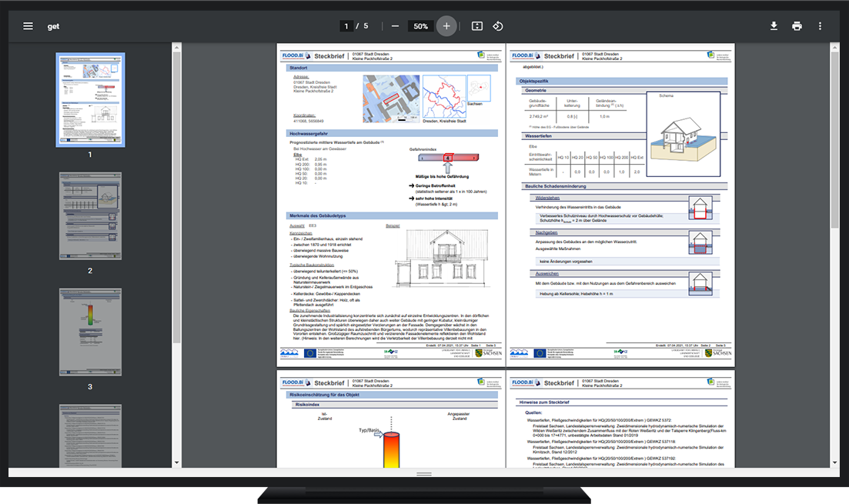Select page 1 thumbnail in sidebar
Viewport: 849px width, 504px height.
[90, 100]
